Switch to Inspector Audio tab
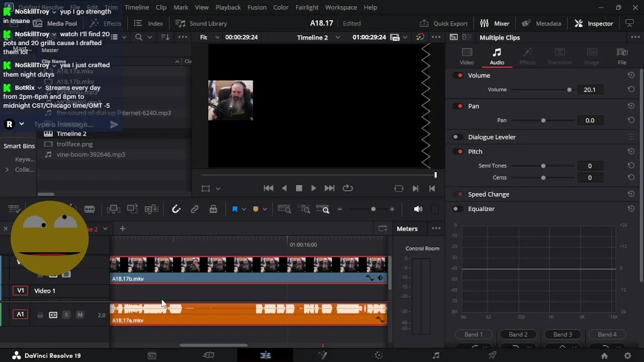 497,56
